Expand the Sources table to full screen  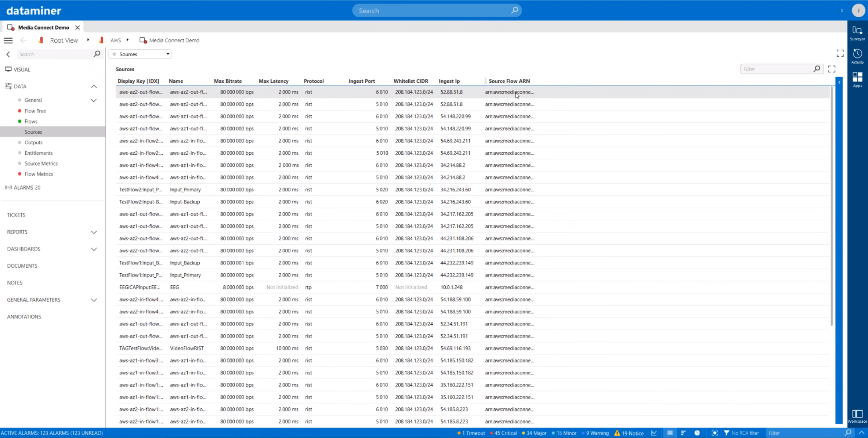pyautogui.click(x=832, y=69)
